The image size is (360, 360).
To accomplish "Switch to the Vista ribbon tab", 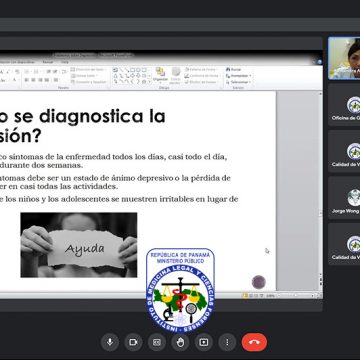I will pos(65,62).
